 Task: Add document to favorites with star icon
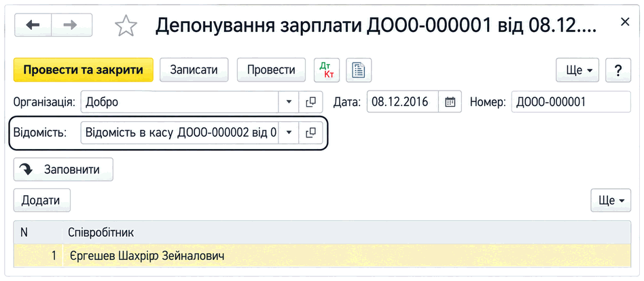pyautogui.click(x=126, y=25)
